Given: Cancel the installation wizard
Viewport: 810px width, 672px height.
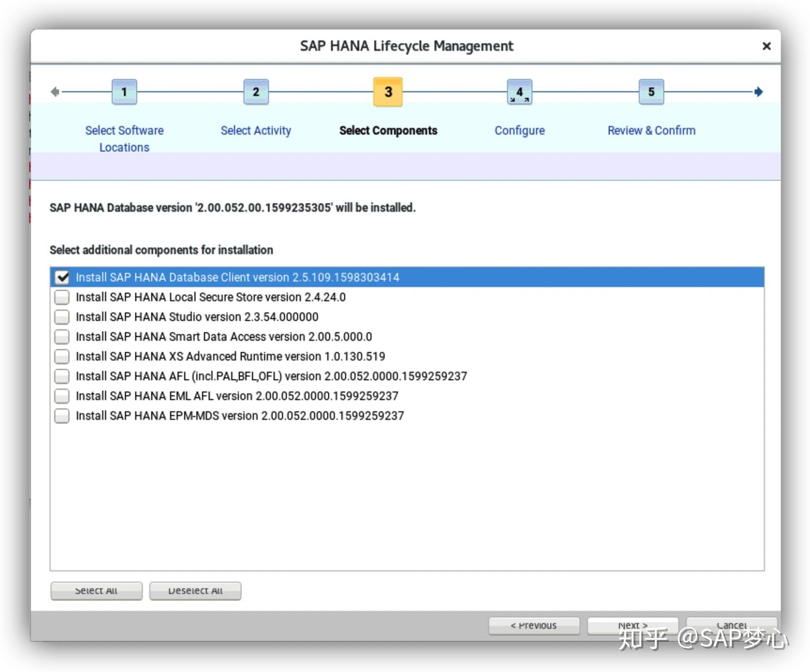Looking at the screenshot, I should [x=731, y=626].
